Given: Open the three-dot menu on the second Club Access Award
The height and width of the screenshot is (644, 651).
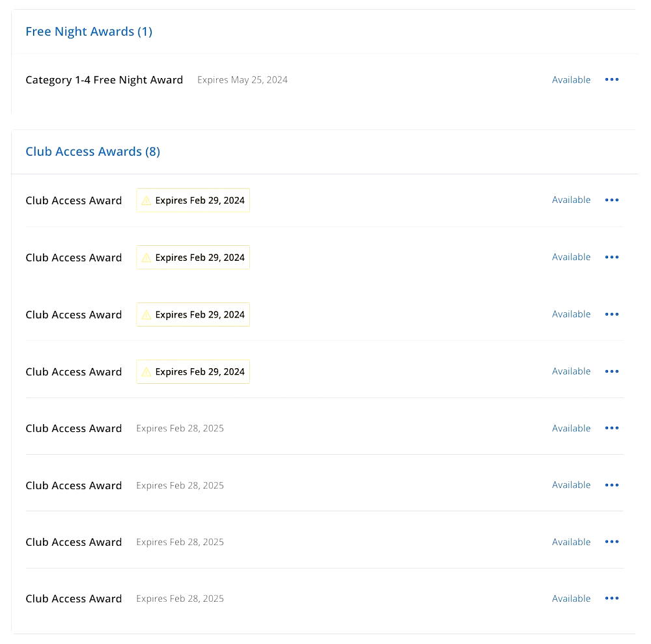Looking at the screenshot, I should (x=611, y=257).
